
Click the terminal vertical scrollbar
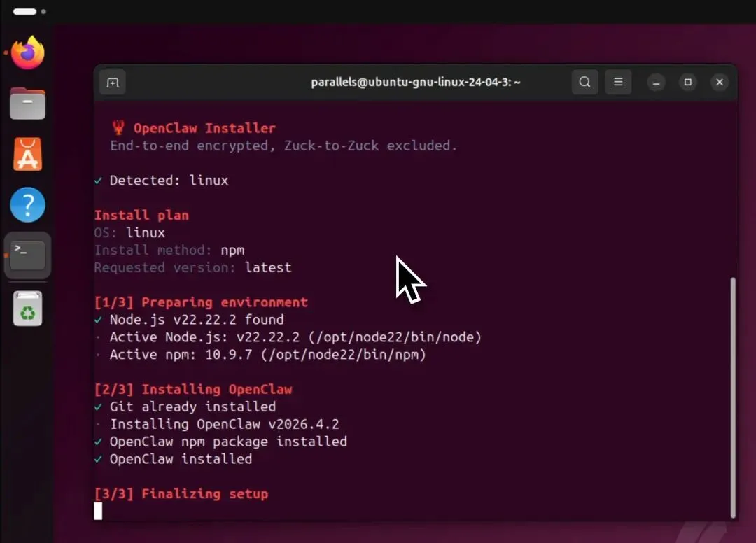tap(733, 397)
